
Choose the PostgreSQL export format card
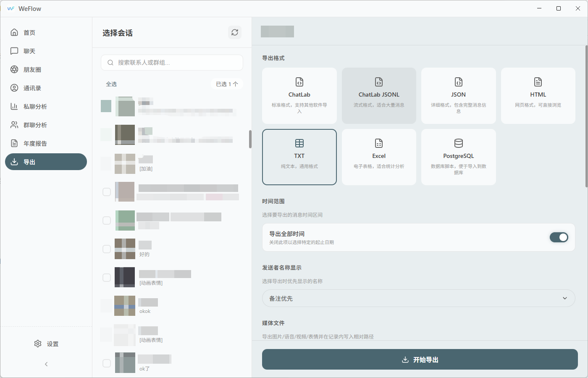[x=459, y=157]
